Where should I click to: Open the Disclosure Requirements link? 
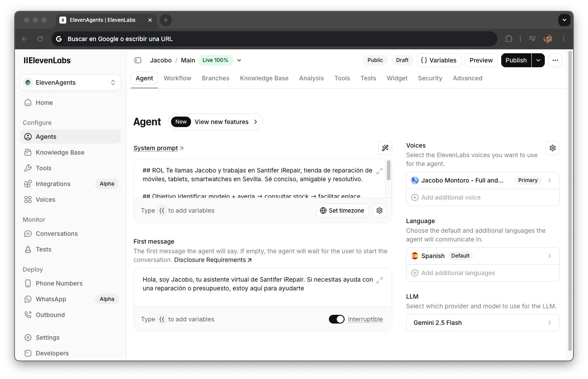[210, 260]
